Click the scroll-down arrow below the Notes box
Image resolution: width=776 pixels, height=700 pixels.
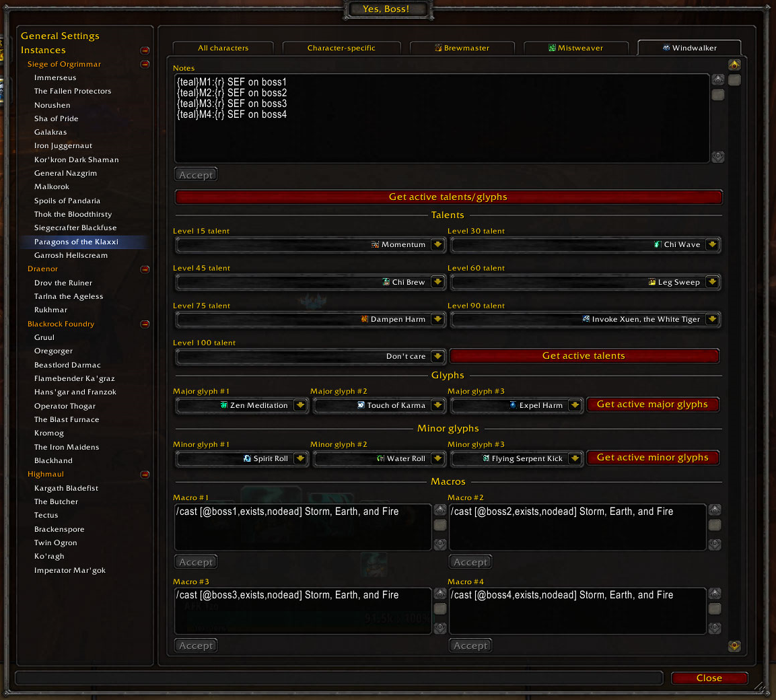point(718,157)
